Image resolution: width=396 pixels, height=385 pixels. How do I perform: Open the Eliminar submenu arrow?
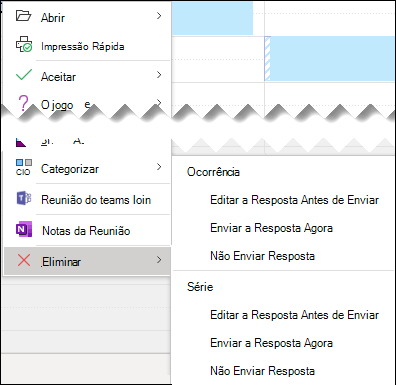[159, 260]
